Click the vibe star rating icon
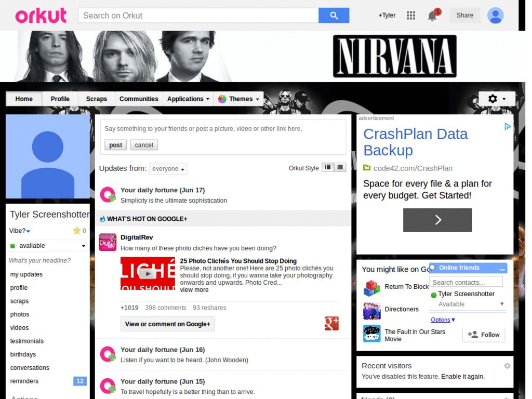This screenshot has height=399, width=532. pos(77,231)
